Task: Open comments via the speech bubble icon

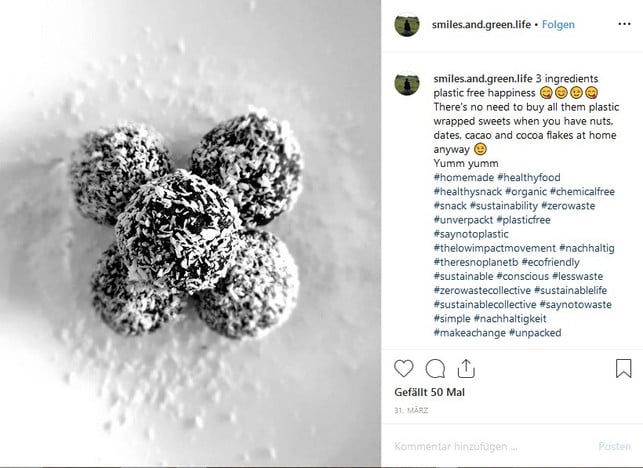Action: 435,368
